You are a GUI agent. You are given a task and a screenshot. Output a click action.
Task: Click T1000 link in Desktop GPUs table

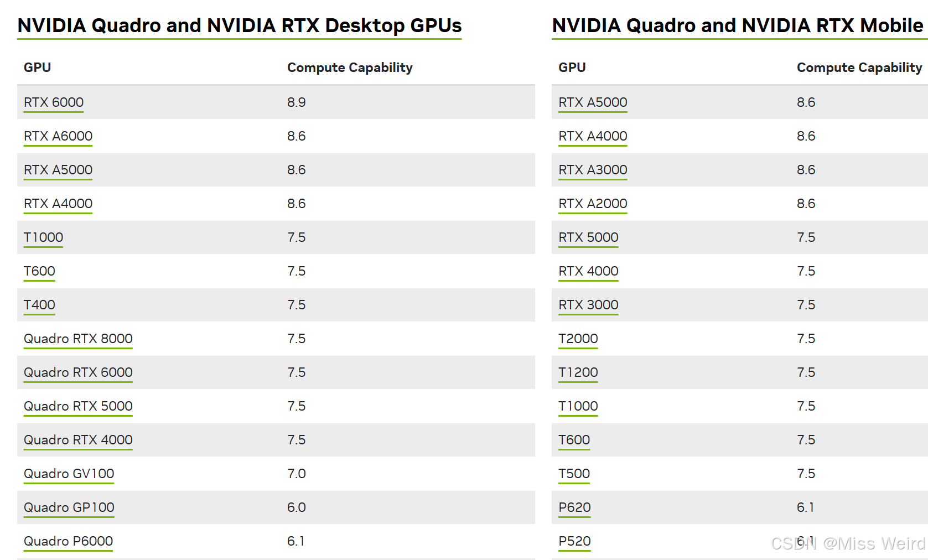(x=43, y=237)
